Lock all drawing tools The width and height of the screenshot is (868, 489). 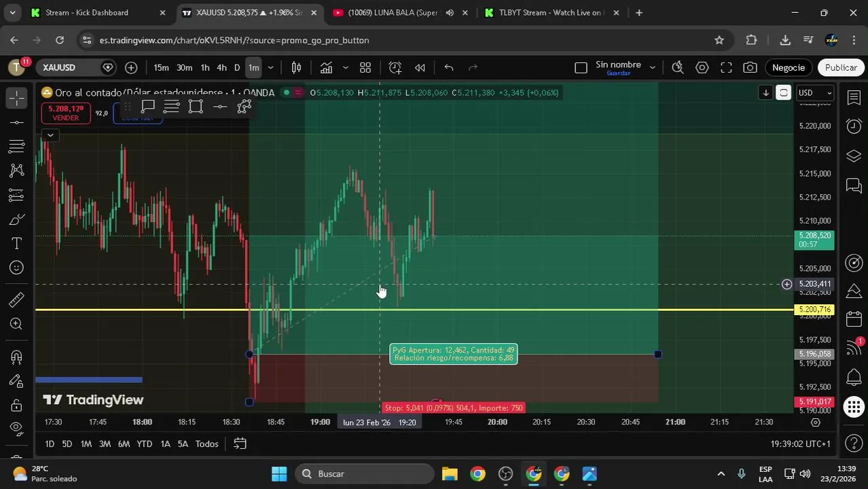17,405
